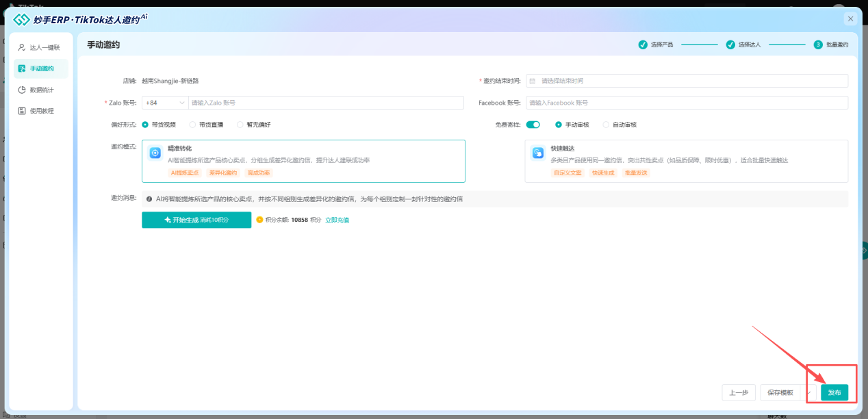Click the calendar icon in 邀约结束时间 field

click(533, 81)
